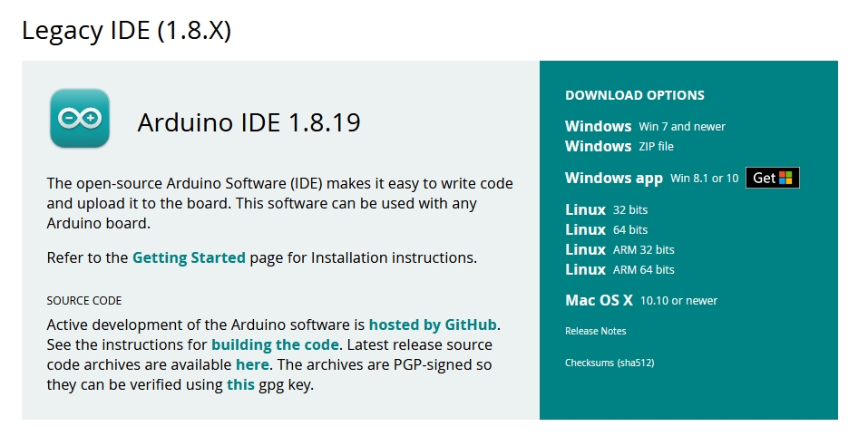Click the 'here' source archives link

252,364
